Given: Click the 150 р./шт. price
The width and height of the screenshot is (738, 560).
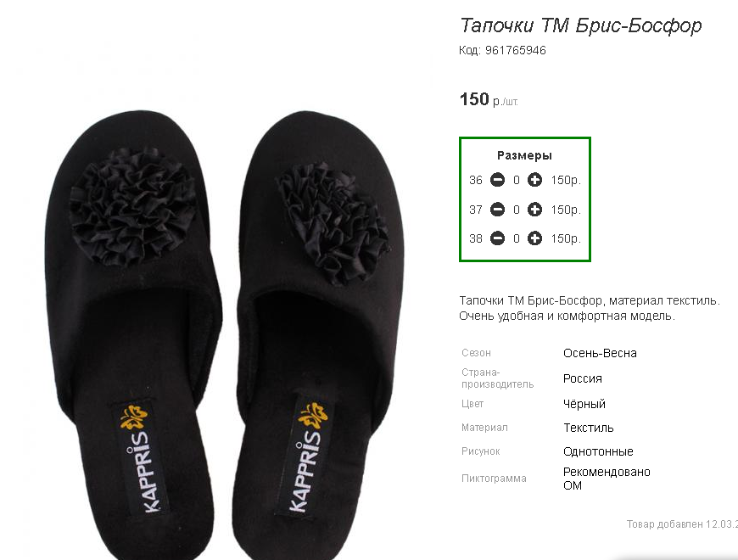Looking at the screenshot, I should point(489,100).
